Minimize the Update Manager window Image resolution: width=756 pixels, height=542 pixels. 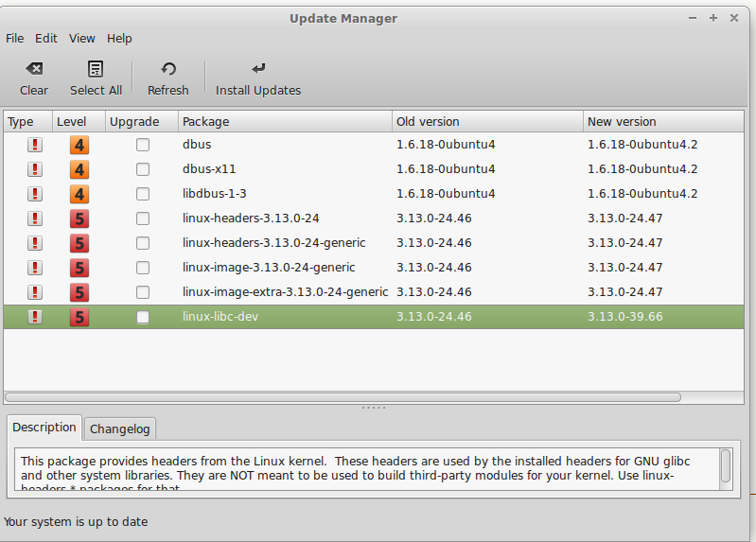pyautogui.click(x=693, y=18)
